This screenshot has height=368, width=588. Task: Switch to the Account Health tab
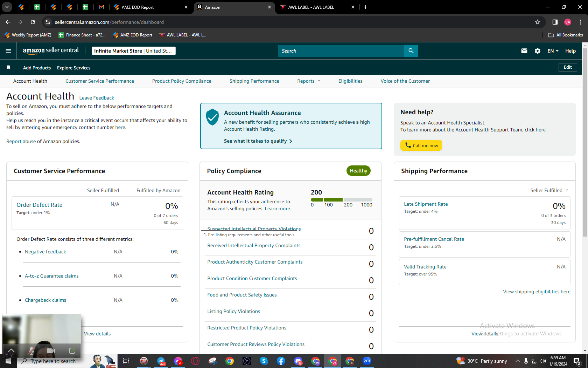[x=30, y=81]
